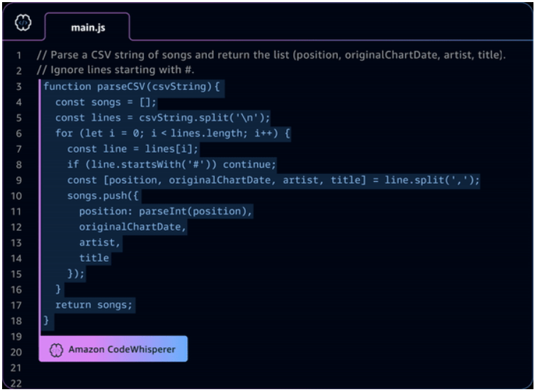This screenshot has height=392, width=537.
Task: Click line number 3 in the gutter
Action: (19, 86)
